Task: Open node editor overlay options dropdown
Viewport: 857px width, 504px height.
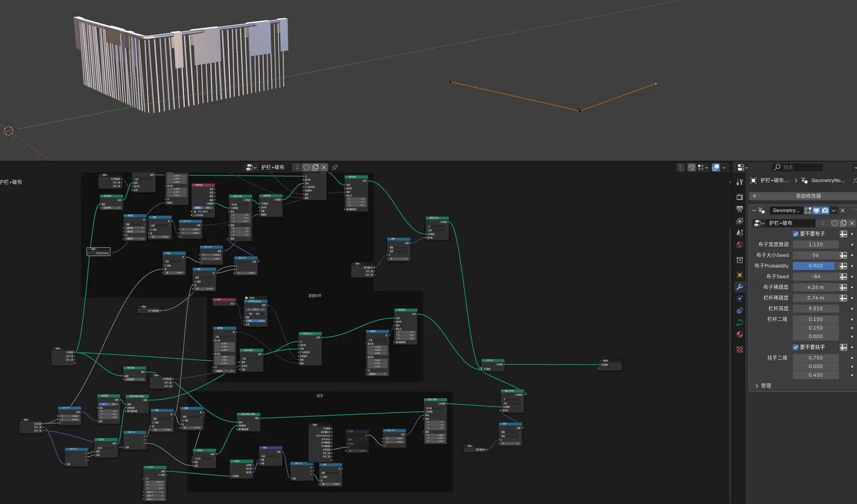Action: 724,167
